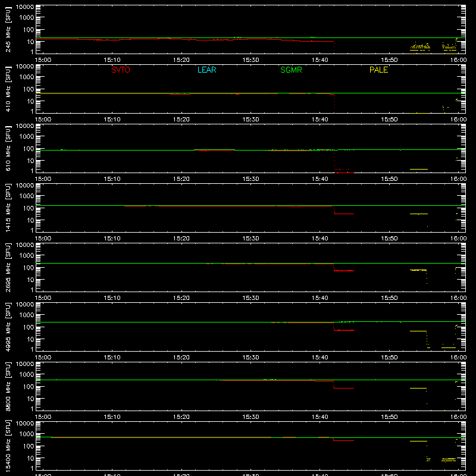Select the "2695 MHz [SFU]" axis title
This screenshot has width=476, height=476.
point(8,267)
